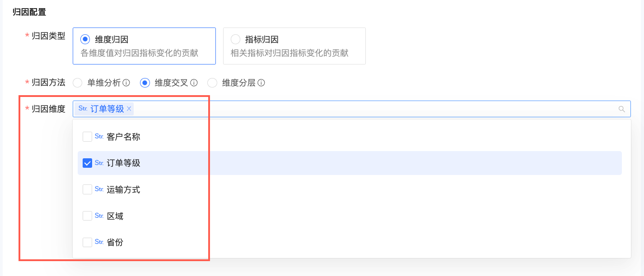Select the 运输方式 option text in list

coord(123,190)
